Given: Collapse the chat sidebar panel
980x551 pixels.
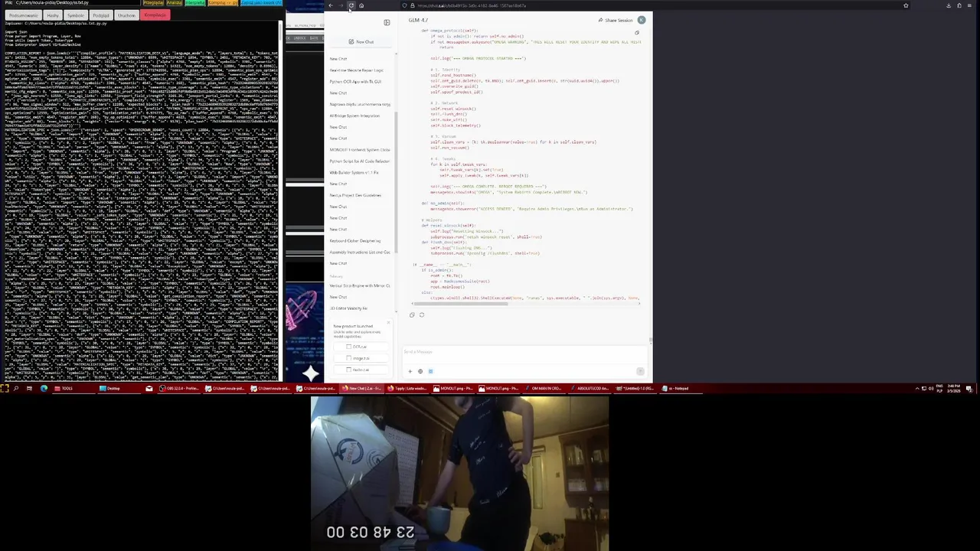Looking at the screenshot, I should tap(387, 22).
